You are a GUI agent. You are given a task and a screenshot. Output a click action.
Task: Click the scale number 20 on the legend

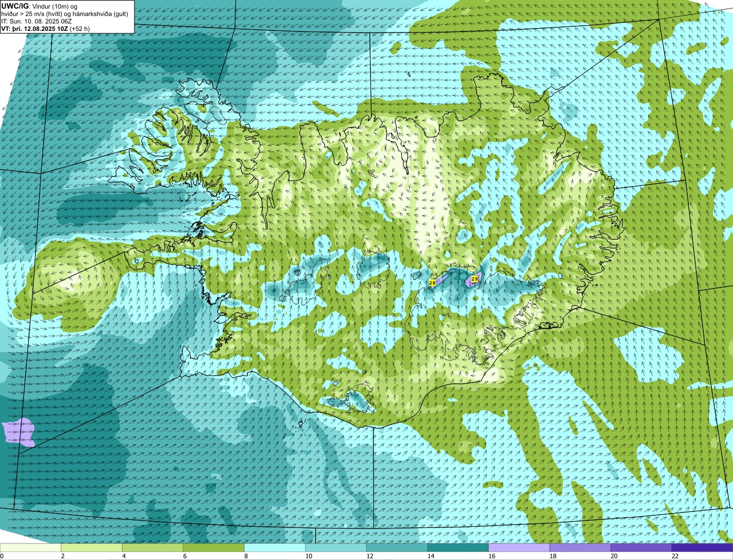click(614, 556)
